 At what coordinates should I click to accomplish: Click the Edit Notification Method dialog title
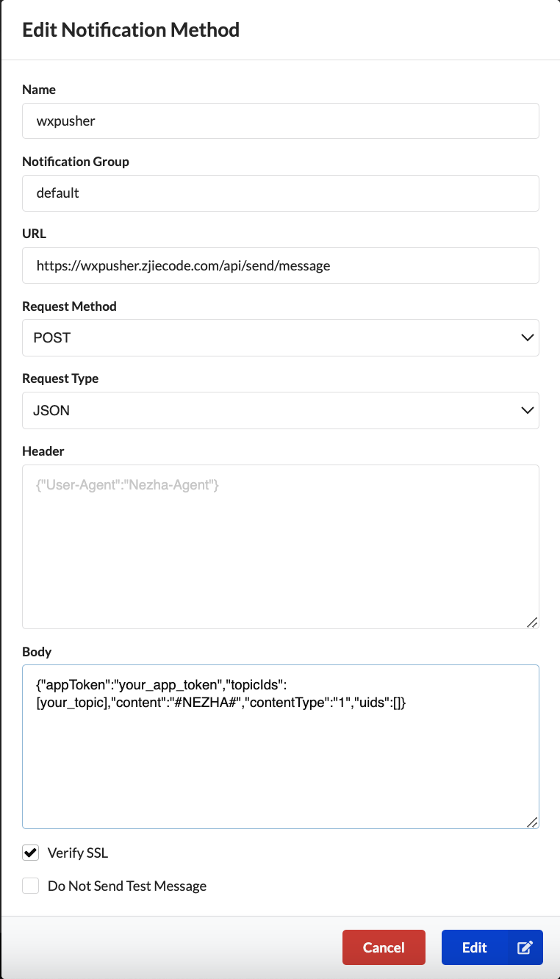(x=131, y=29)
